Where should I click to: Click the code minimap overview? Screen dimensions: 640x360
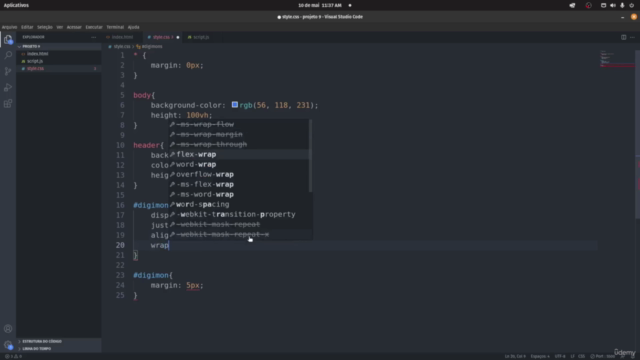616,59
